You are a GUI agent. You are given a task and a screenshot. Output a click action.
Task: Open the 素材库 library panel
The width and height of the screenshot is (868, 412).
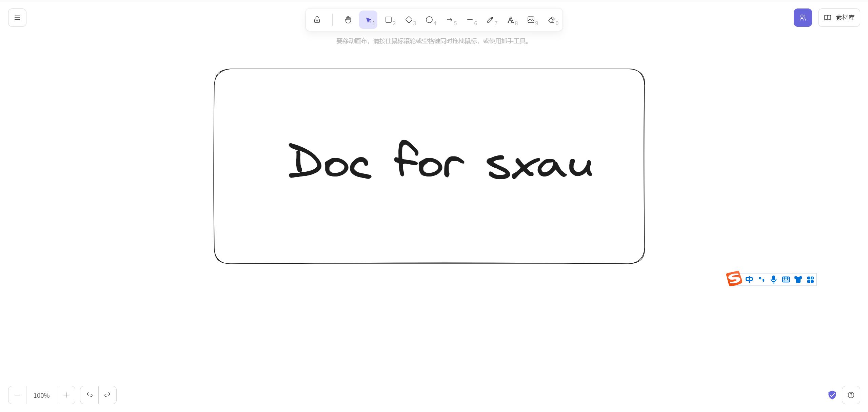tap(839, 18)
